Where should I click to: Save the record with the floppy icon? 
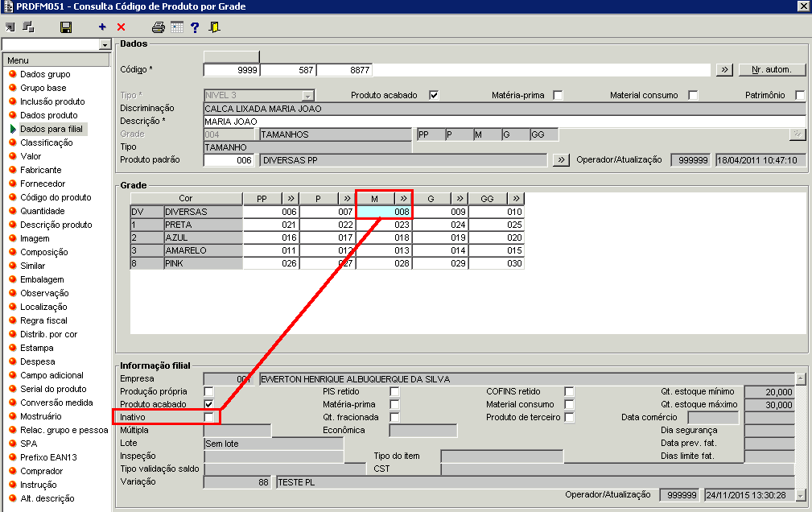[x=66, y=27]
